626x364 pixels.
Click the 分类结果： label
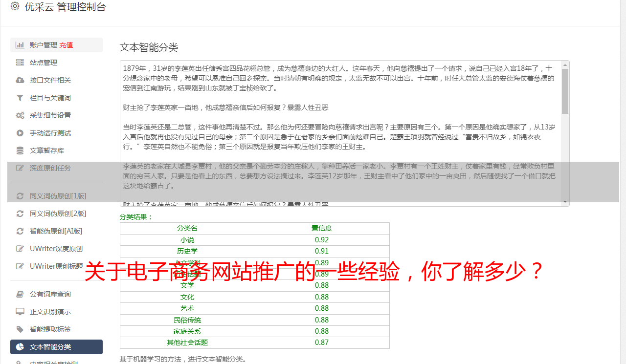[136, 217]
